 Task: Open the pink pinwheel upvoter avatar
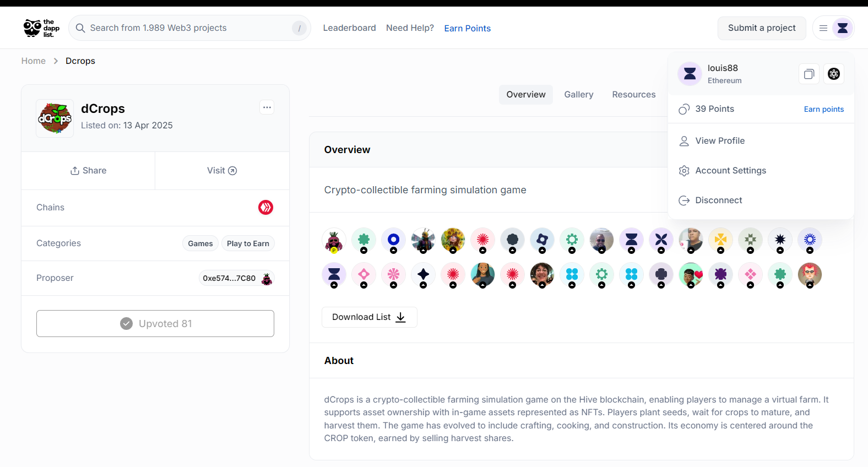pos(393,275)
